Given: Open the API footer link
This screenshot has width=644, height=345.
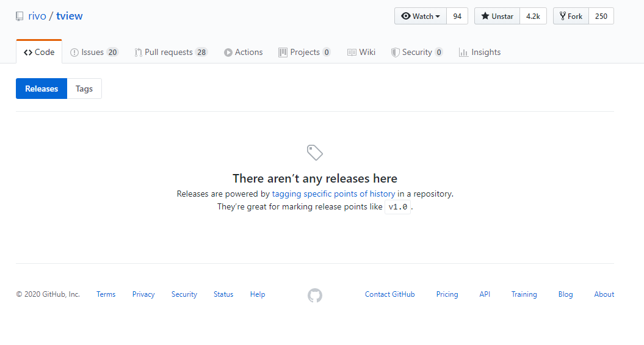Looking at the screenshot, I should (x=485, y=294).
